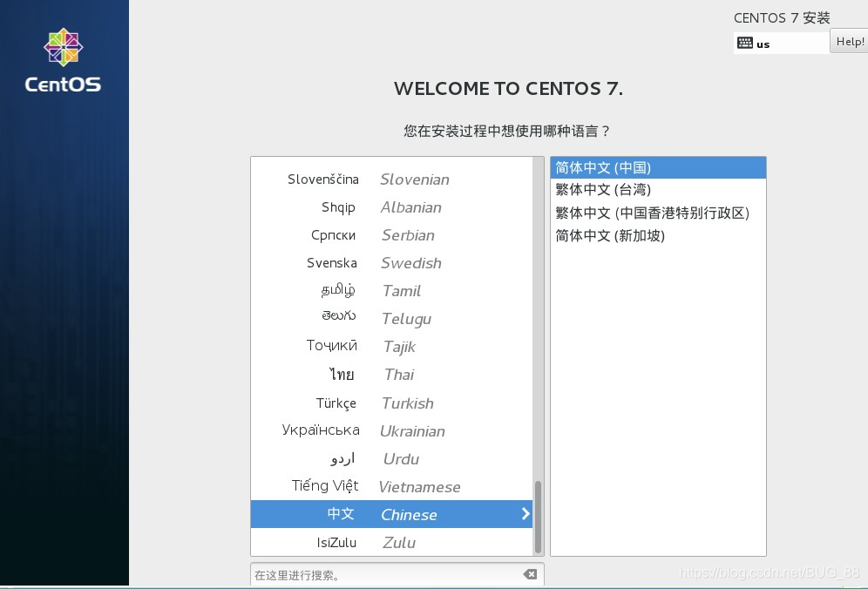Viewport: 868px width, 589px height.
Task: Choose locale 繁体中文 (台湾)
Action: click(x=658, y=190)
